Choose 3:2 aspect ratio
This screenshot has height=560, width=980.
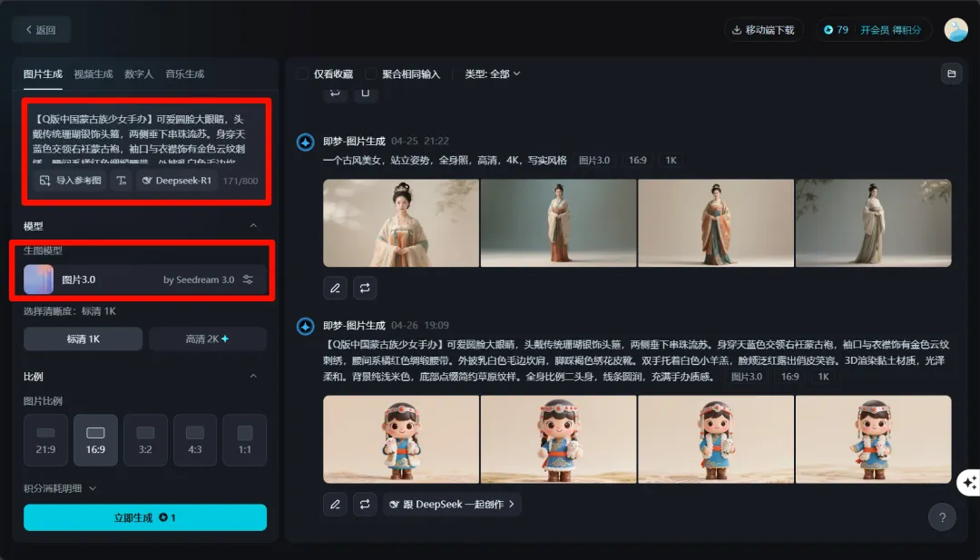point(145,440)
